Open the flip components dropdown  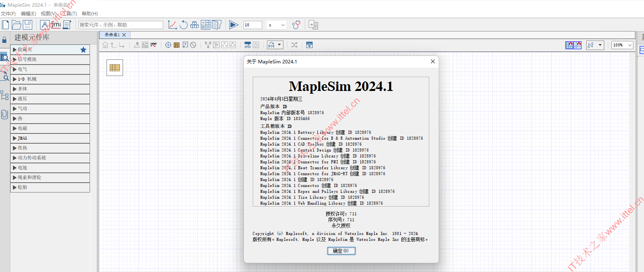click(x=275, y=45)
